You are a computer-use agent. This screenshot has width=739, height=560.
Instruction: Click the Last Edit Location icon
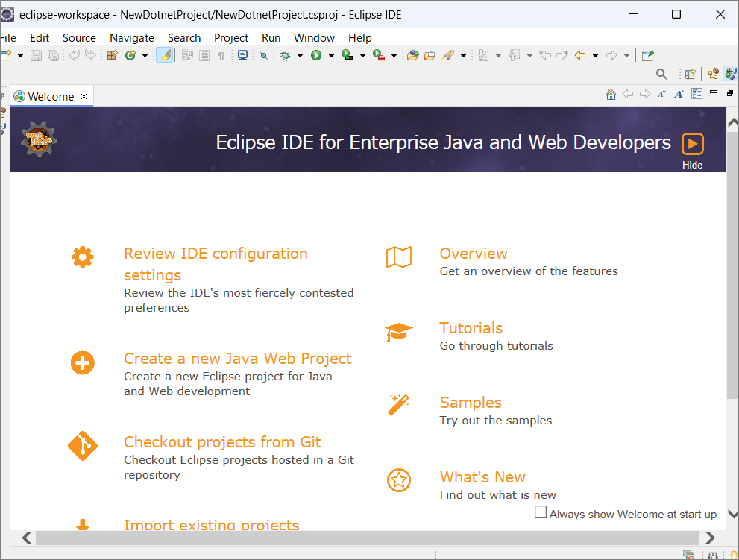click(x=545, y=56)
